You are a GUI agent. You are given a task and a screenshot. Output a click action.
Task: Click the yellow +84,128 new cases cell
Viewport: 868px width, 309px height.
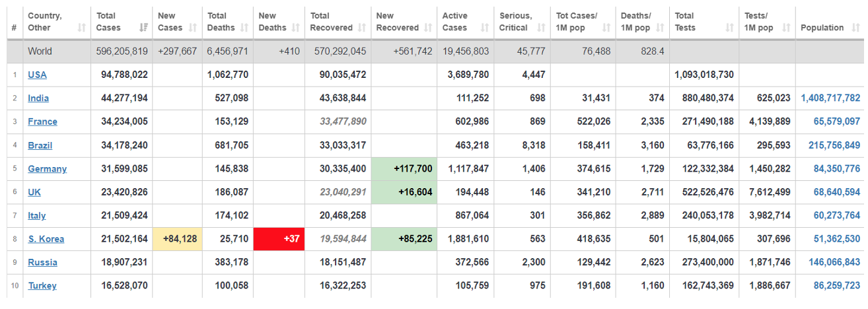177,239
